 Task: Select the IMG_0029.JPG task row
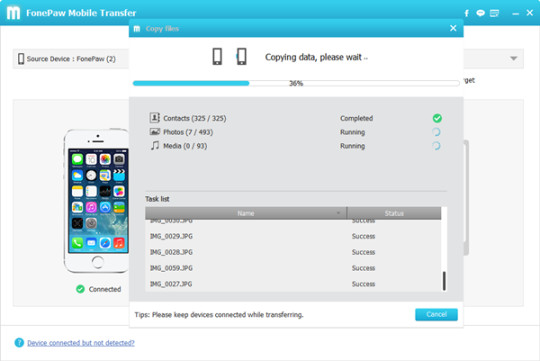point(293,236)
